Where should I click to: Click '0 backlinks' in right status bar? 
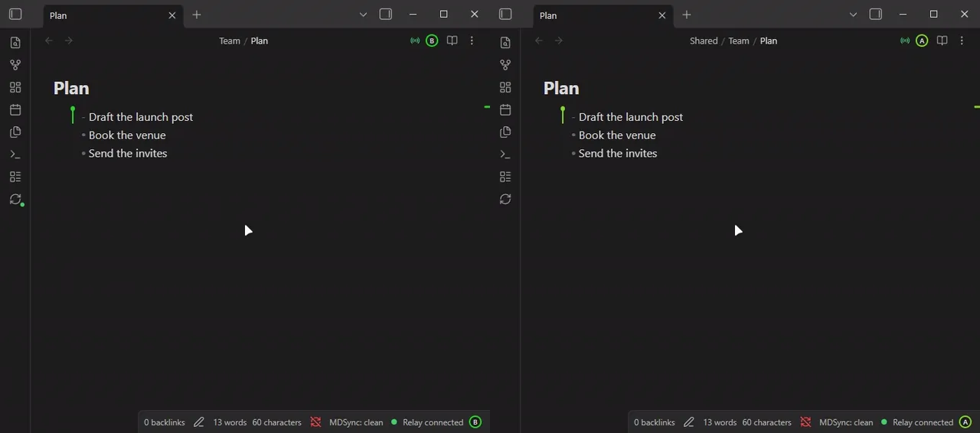point(655,422)
